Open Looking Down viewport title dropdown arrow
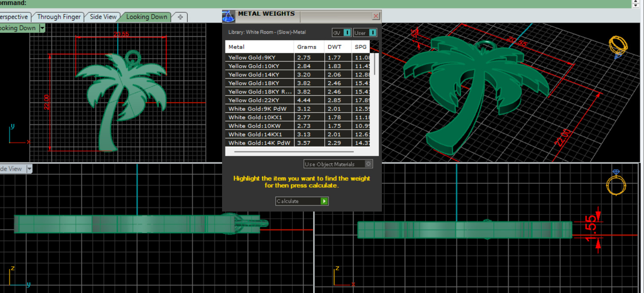 tap(42, 28)
